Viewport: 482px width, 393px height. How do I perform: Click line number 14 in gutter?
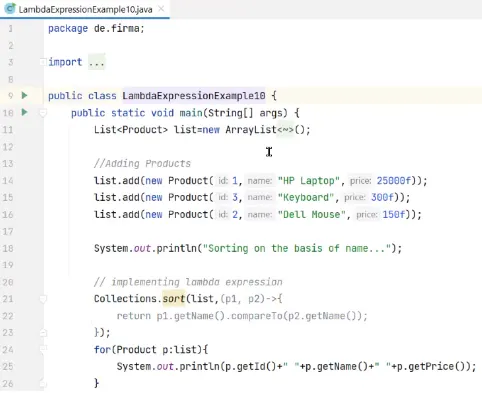(x=8, y=181)
